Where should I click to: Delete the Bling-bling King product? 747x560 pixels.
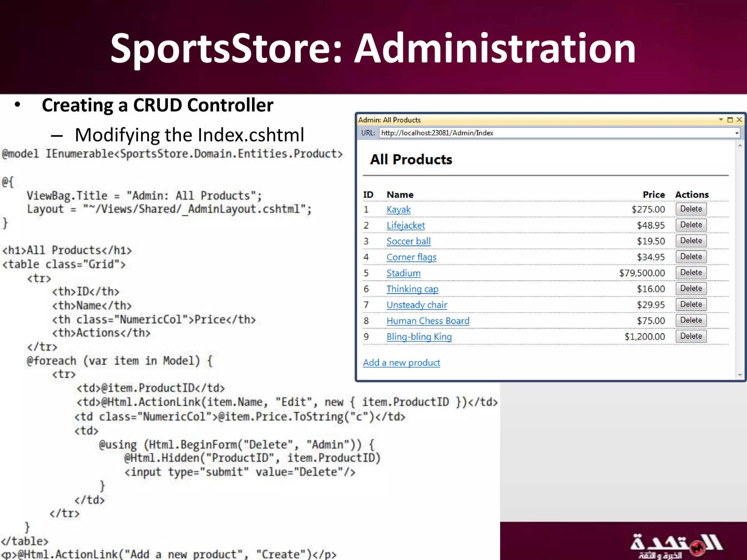[691, 336]
